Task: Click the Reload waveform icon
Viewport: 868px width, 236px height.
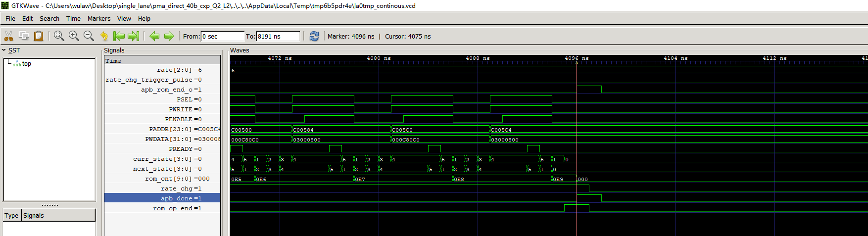Action: 314,36
